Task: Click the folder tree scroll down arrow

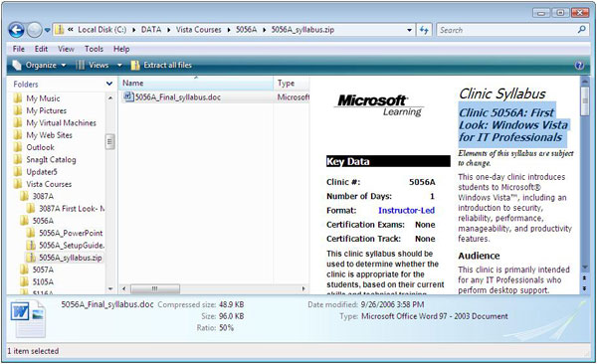Action: click(110, 289)
